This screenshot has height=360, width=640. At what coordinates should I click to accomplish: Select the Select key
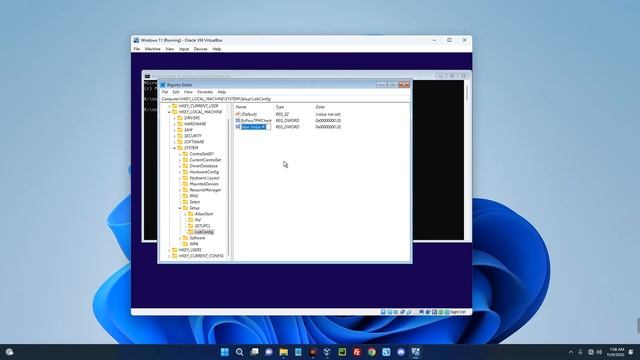[195, 202]
